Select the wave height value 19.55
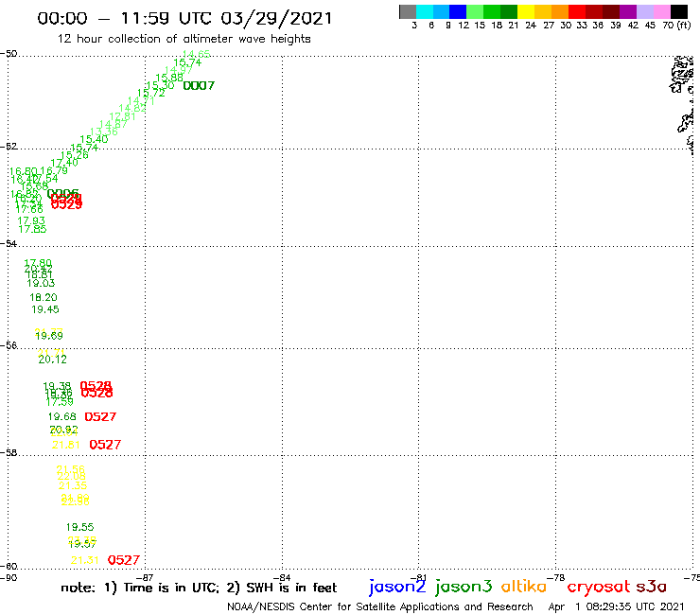This screenshot has height=615, width=700. point(79,527)
